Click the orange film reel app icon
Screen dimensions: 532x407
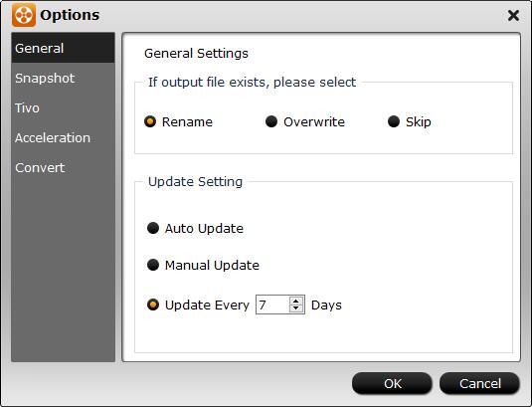tap(24, 15)
